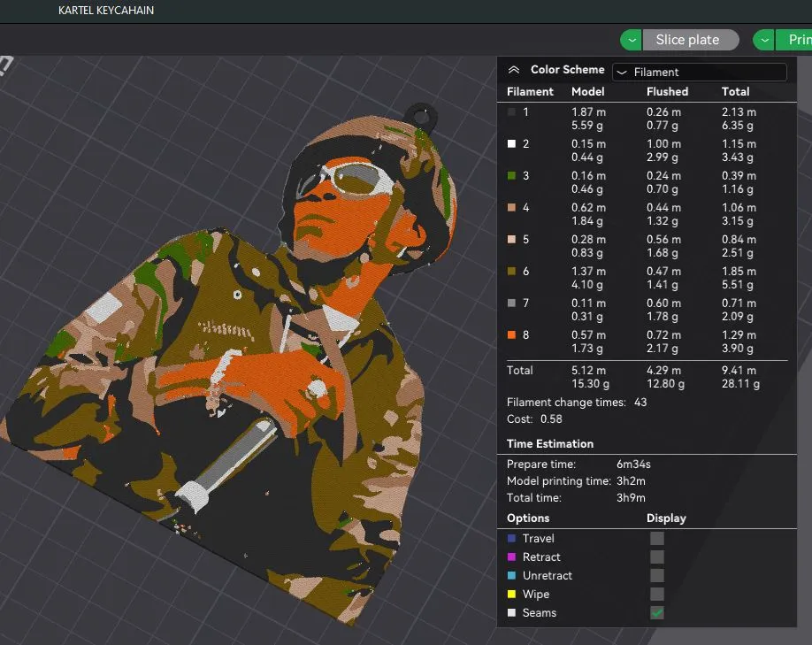Image resolution: width=812 pixels, height=645 pixels.
Task: Click filament 1 dark color swatch
Action: coord(511,111)
